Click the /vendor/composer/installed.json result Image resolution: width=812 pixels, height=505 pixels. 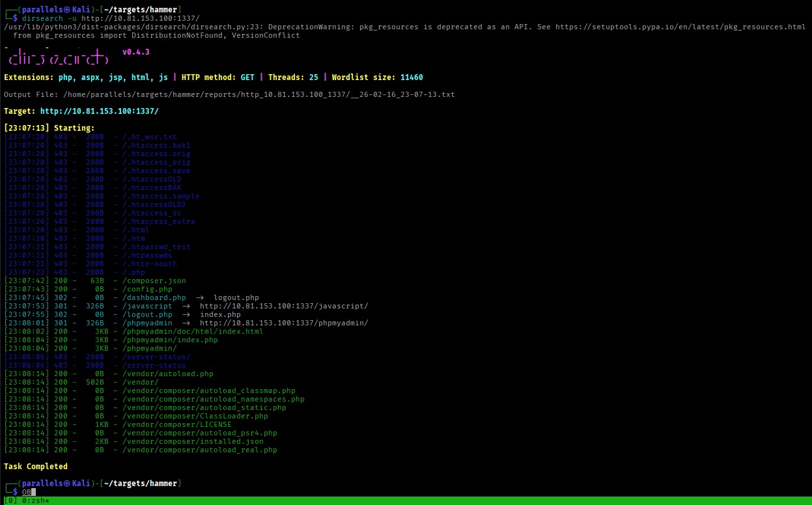point(193,441)
